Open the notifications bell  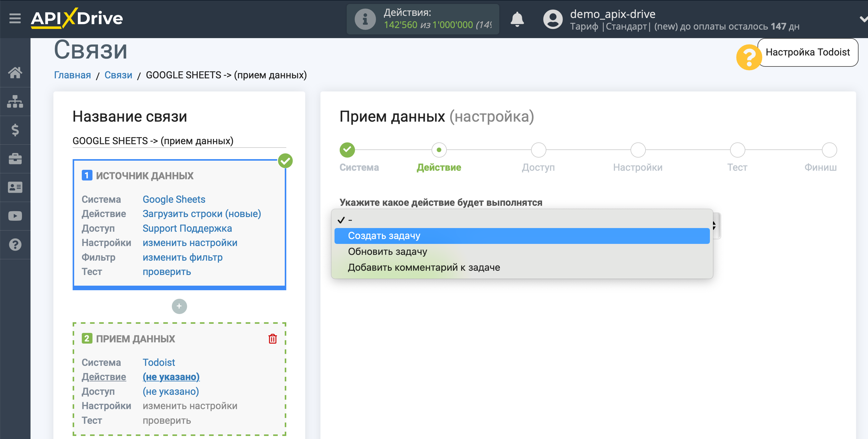517,19
